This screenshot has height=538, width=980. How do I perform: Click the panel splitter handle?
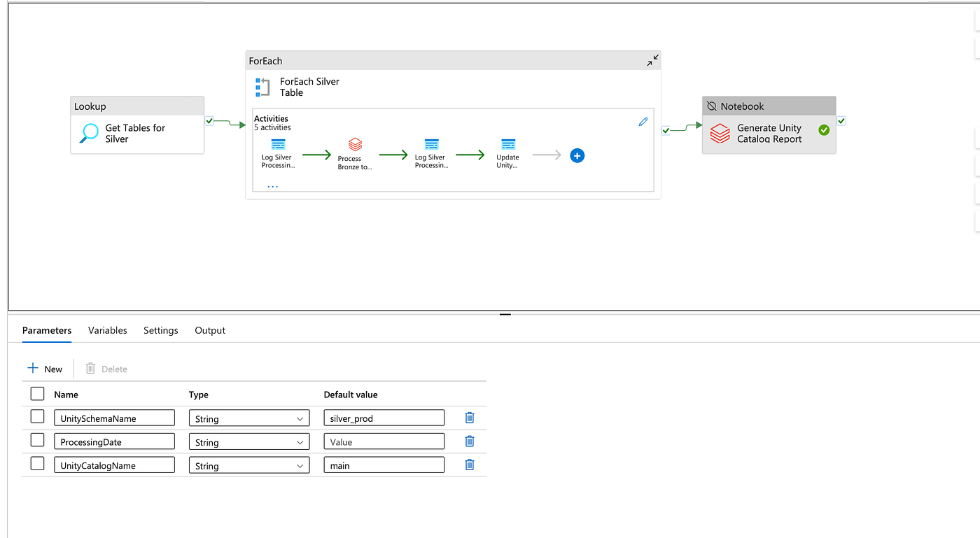click(505, 314)
